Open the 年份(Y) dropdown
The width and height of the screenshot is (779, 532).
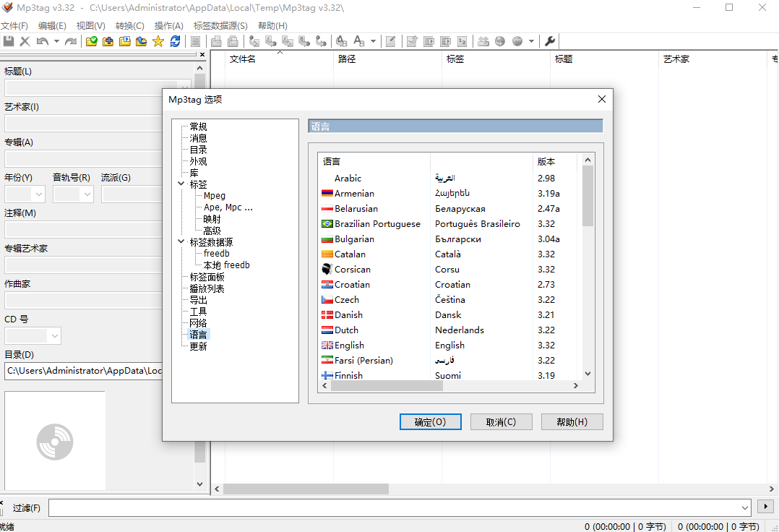pyautogui.click(x=38, y=194)
